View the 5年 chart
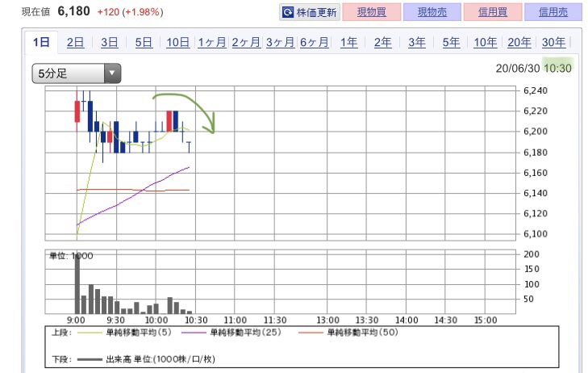This screenshot has height=373, width=588. coord(451,42)
